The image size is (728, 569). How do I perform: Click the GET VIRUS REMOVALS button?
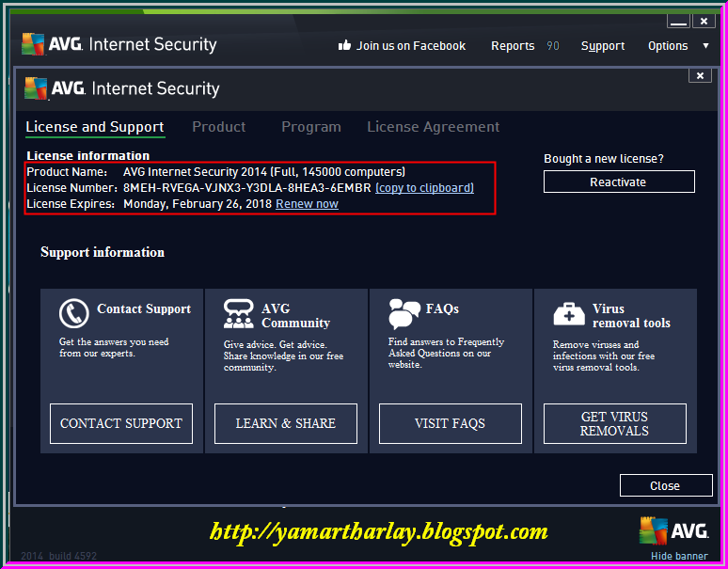[x=615, y=423]
